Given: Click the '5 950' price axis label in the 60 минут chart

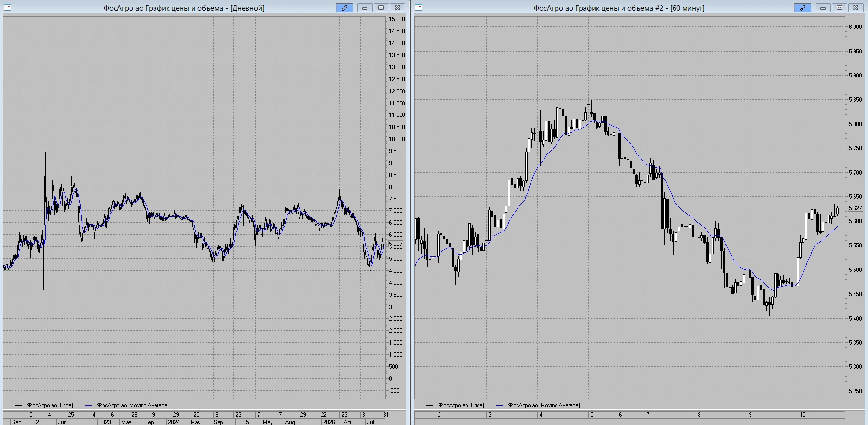Looking at the screenshot, I should tap(855, 51).
